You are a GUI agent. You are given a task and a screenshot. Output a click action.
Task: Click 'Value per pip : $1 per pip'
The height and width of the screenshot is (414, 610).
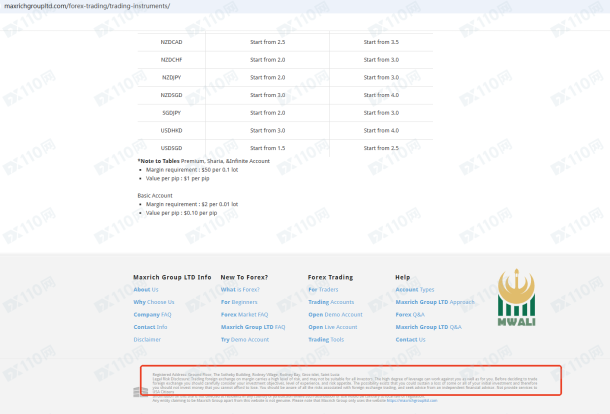pyautogui.click(x=177, y=178)
